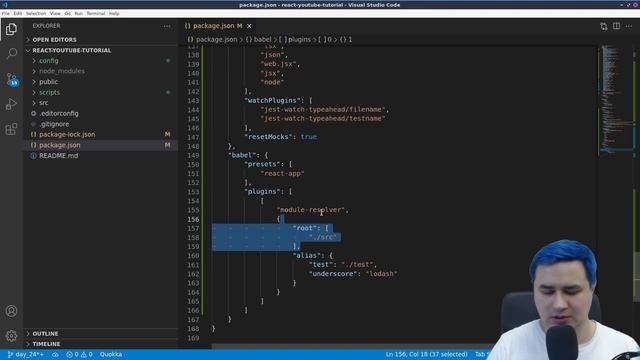Click babel in the breadcrumb

(262, 40)
